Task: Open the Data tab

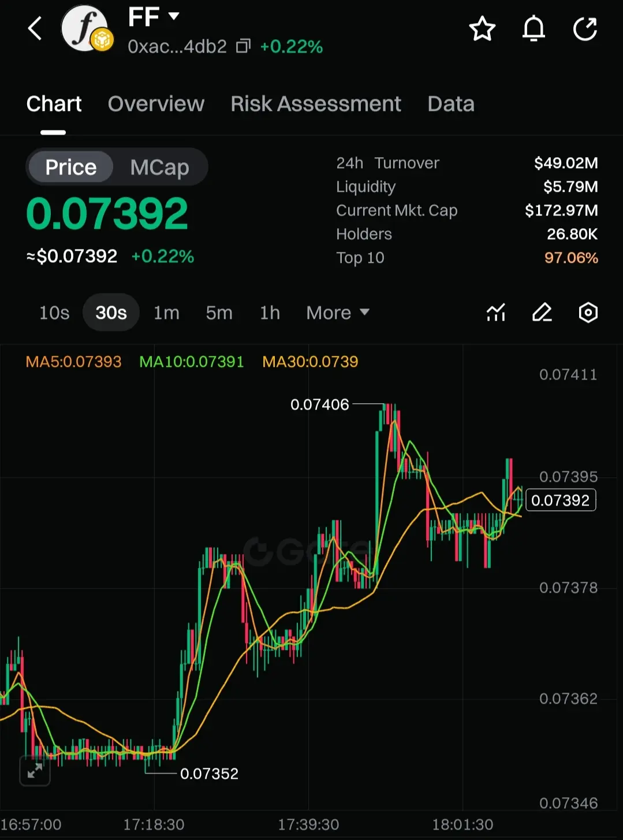Action: (451, 104)
